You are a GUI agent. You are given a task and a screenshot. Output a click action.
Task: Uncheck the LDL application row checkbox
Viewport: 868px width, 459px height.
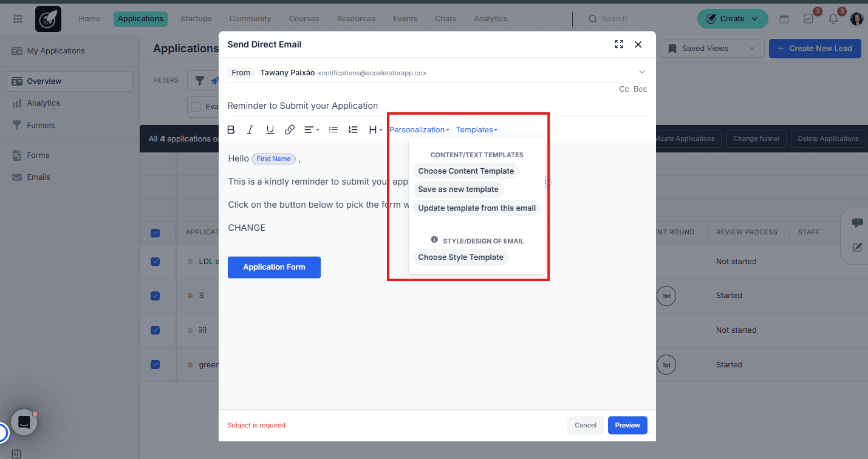(x=155, y=262)
